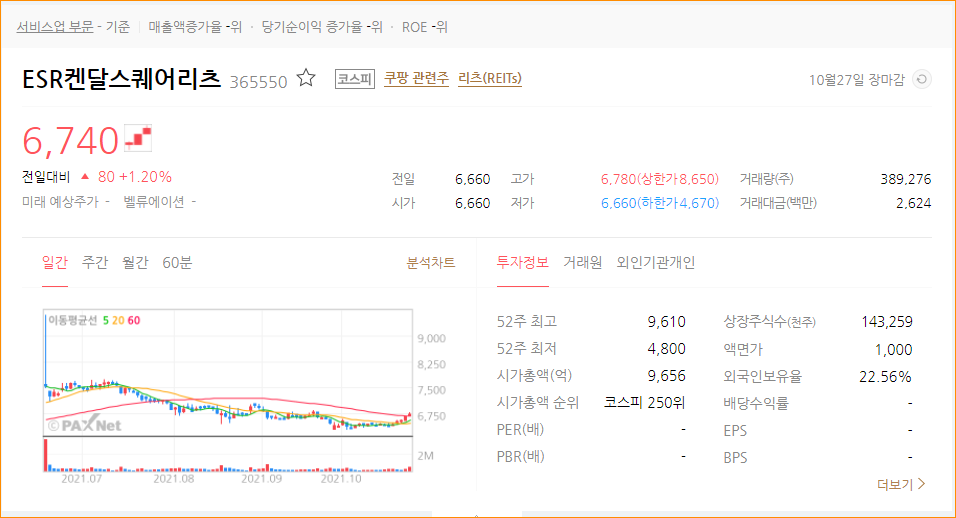Add ESR켄달스퀘어리츠 to favorites with star icon
The height and width of the screenshot is (518, 956).
(306, 79)
